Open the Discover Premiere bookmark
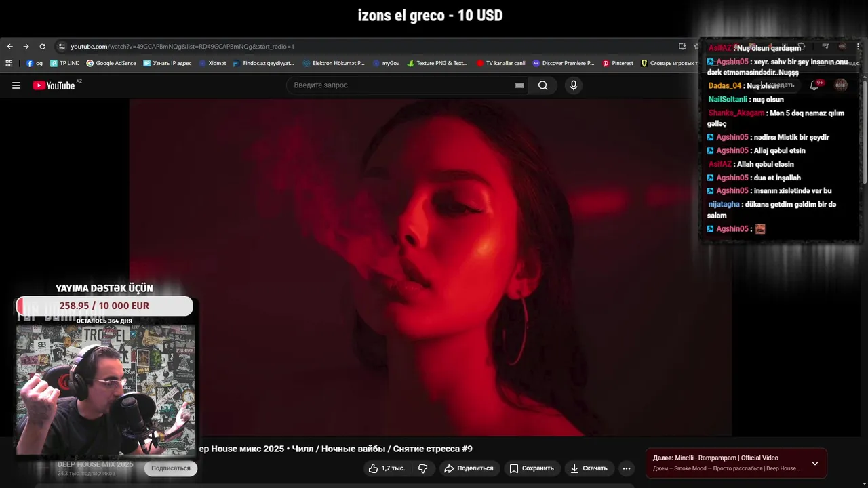This screenshot has height=488, width=868. pos(564,63)
